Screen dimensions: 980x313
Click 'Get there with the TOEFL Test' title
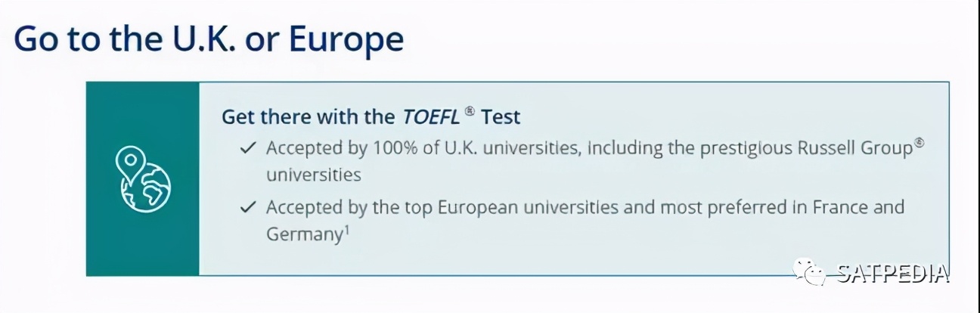point(371,117)
